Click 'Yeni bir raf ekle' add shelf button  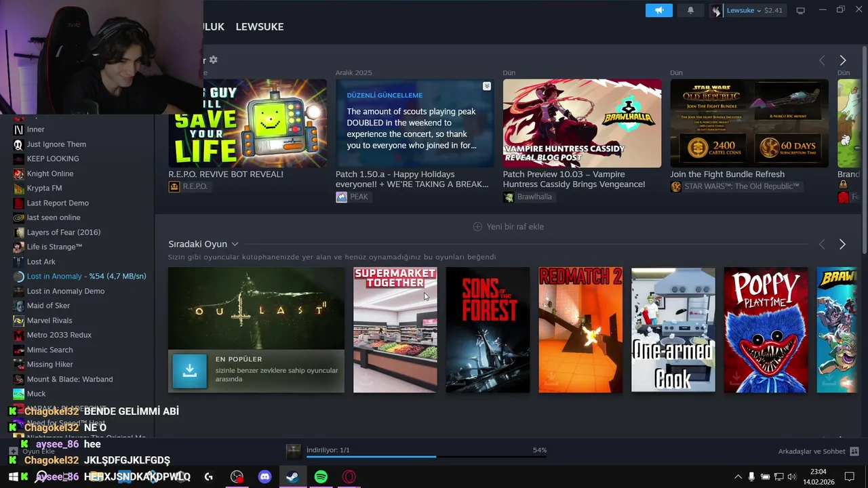click(508, 226)
